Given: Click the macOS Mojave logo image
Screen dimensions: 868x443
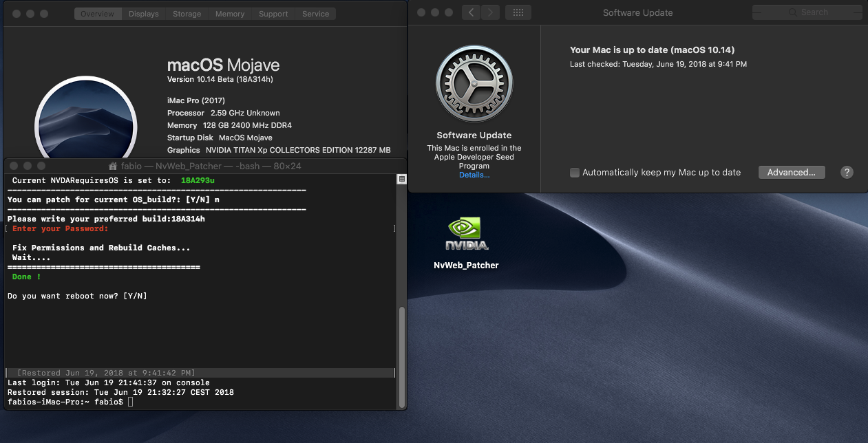Looking at the screenshot, I should 86,118.
